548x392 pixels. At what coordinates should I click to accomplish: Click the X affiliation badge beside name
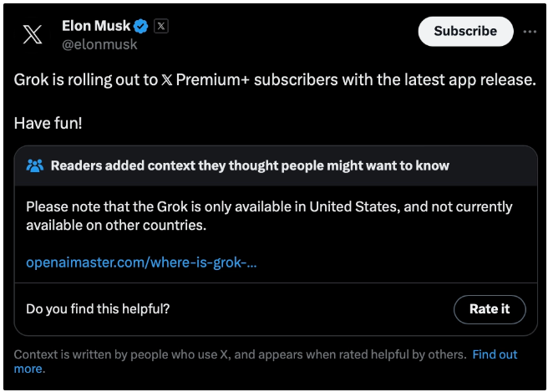[161, 27]
